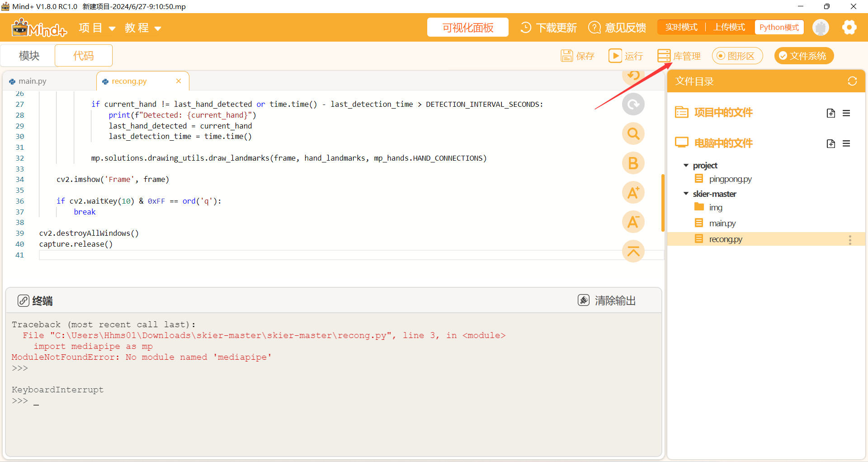Click the 'break' statement on line 37
868x462 pixels.
point(85,212)
